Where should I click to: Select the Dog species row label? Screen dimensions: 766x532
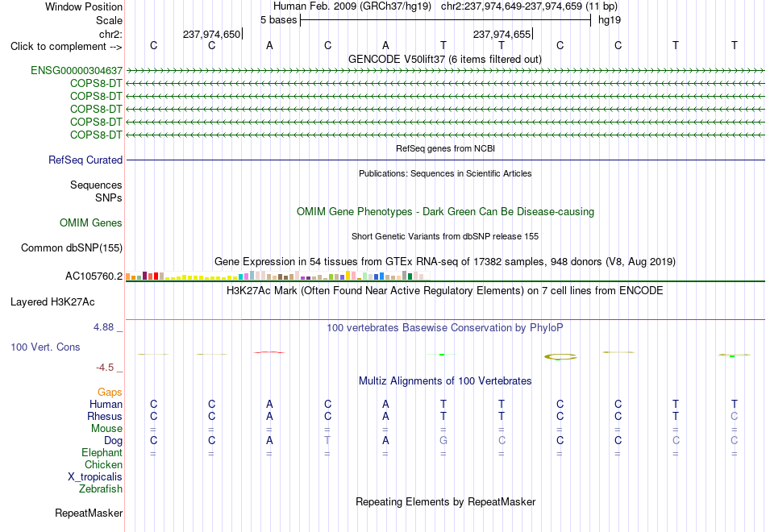pyautogui.click(x=113, y=441)
